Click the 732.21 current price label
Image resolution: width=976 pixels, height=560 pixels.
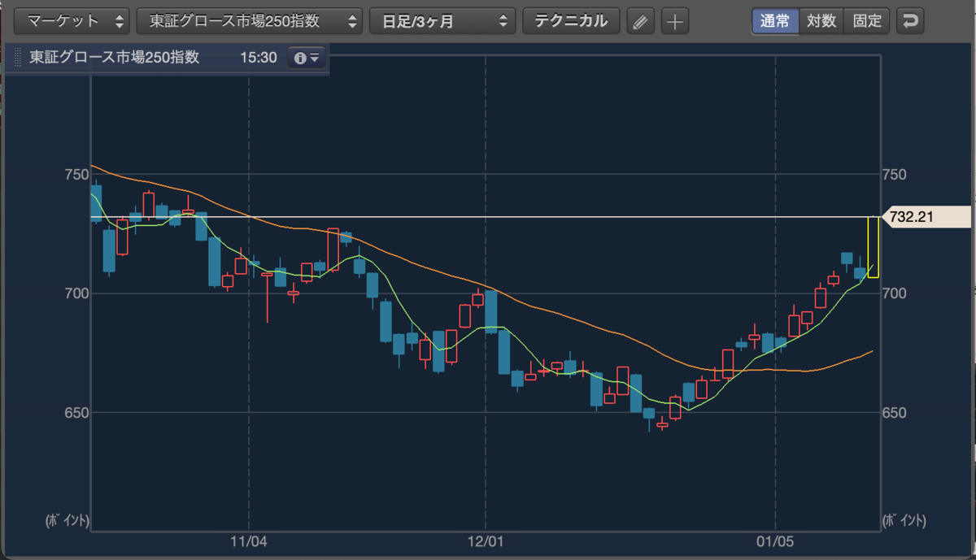(926, 217)
